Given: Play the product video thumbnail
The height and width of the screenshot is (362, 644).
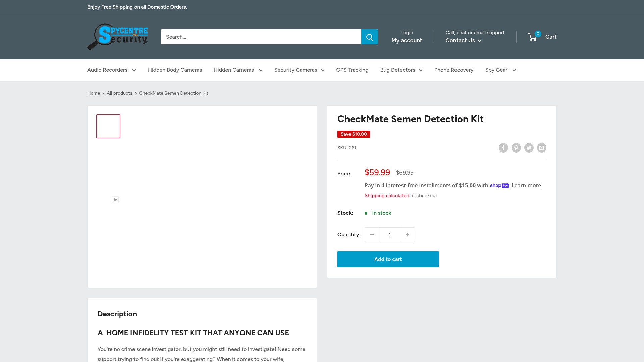Looking at the screenshot, I should (x=115, y=200).
